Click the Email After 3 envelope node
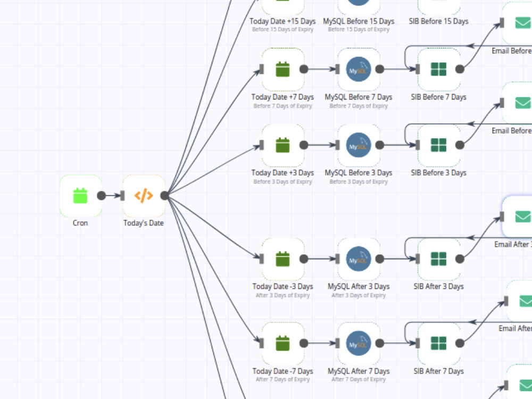This screenshot has width=532, height=399. tap(518, 217)
